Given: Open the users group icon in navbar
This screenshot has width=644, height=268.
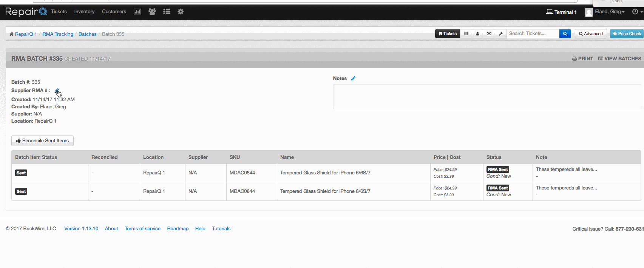Looking at the screenshot, I should pyautogui.click(x=152, y=12).
